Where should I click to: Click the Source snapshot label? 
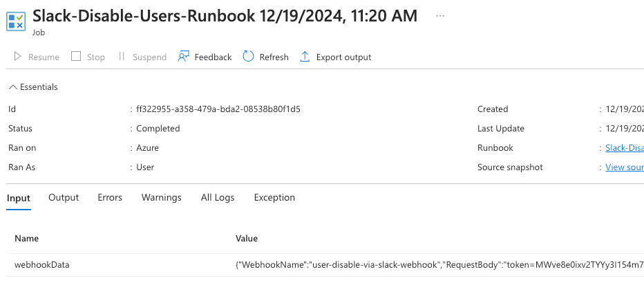[510, 167]
